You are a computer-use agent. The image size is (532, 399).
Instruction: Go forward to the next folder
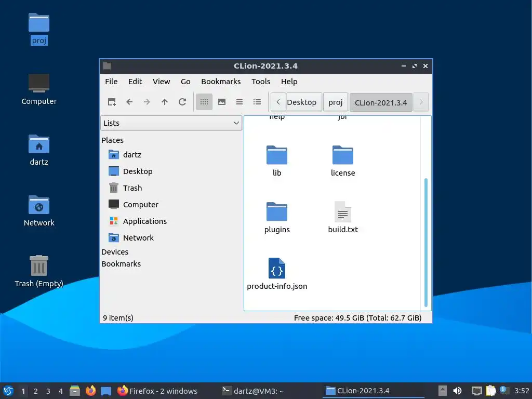(147, 102)
